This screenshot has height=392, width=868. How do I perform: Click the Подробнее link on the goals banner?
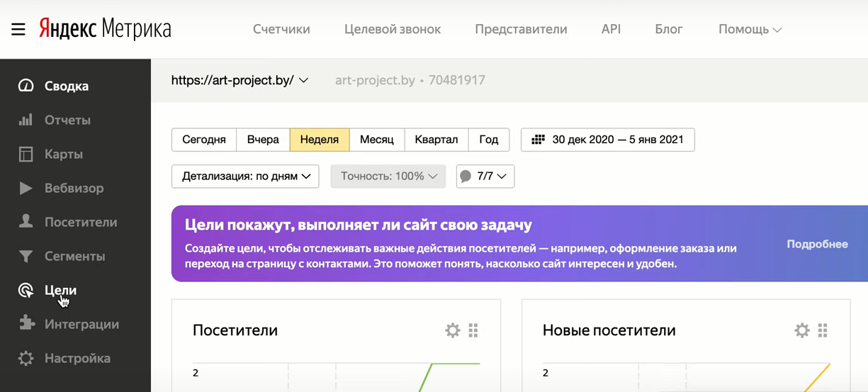(817, 244)
